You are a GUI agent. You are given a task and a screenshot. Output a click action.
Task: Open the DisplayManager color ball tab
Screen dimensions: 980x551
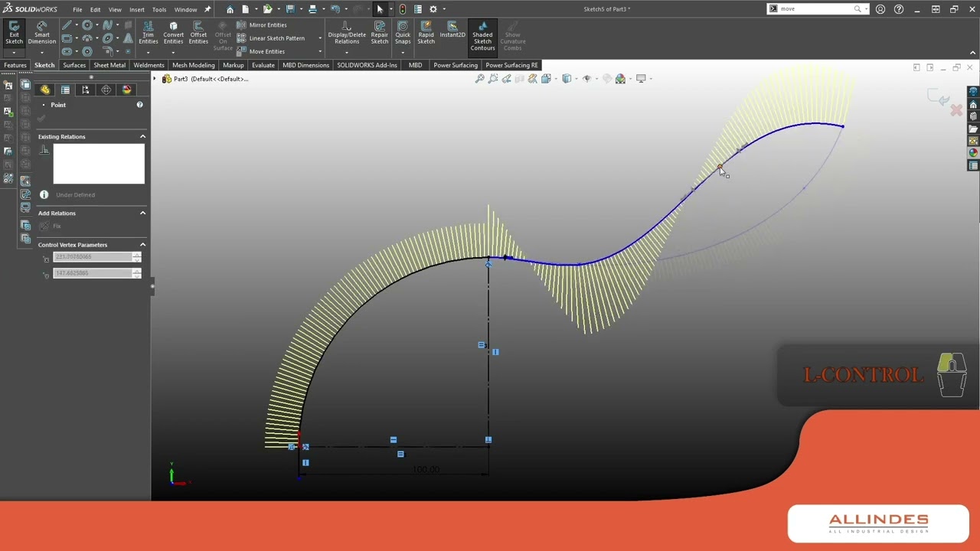126,90
